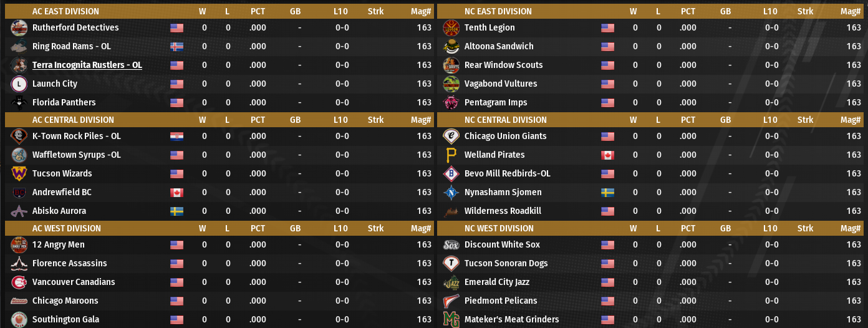
Task: Click the Welland Pirates logo icon
Action: 451,155
